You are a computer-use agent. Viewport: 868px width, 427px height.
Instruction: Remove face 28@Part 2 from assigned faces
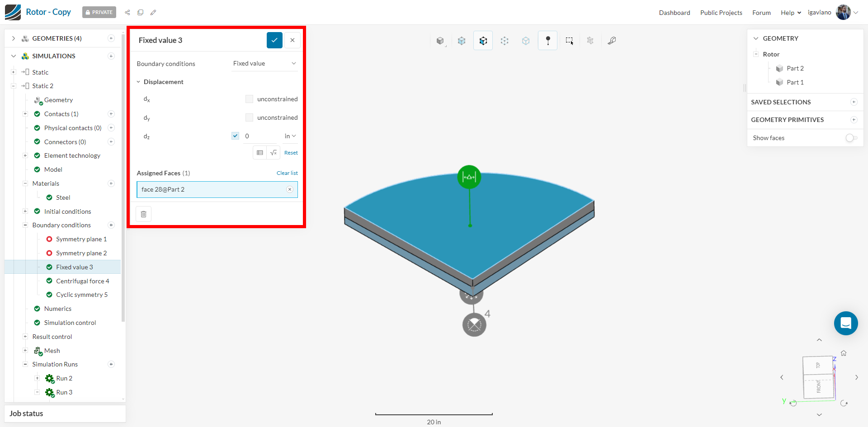(290, 189)
